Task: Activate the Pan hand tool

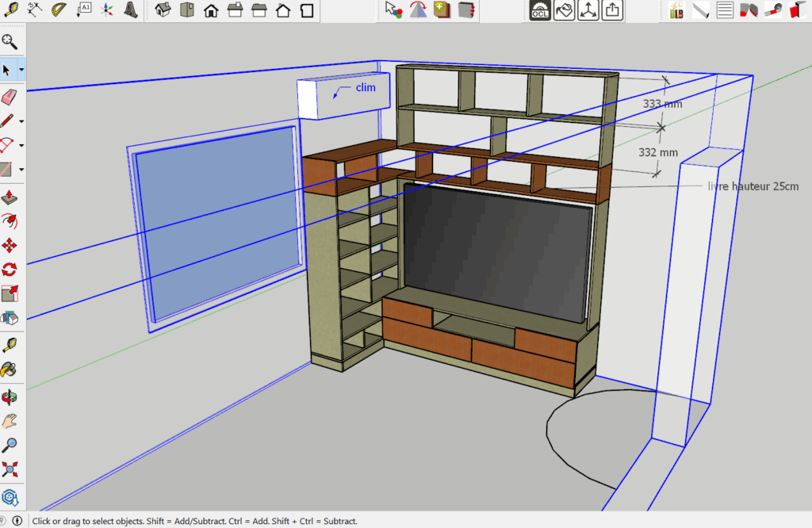Action: [10, 420]
